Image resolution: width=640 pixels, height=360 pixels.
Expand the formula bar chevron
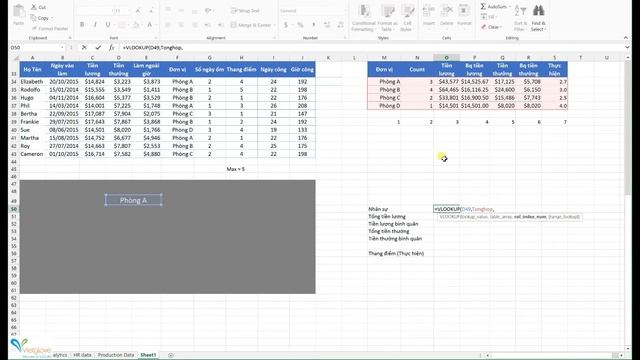pyautogui.click(x=627, y=48)
